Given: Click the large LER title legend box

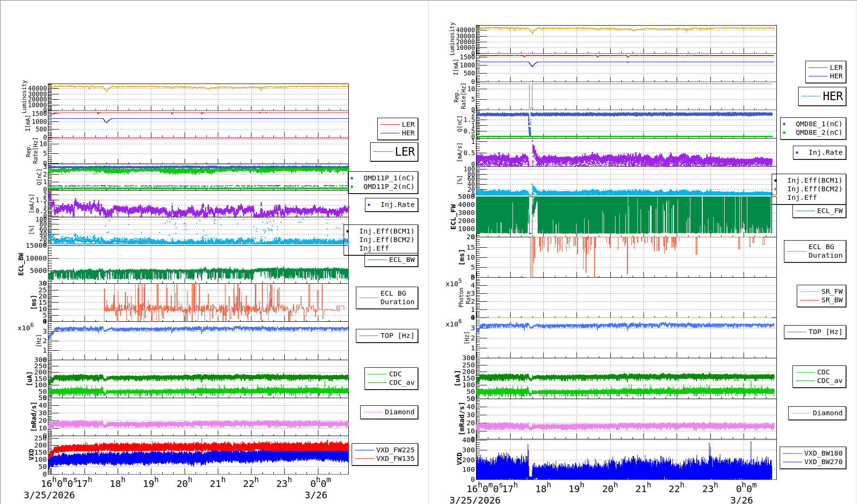Looking at the screenshot, I should click(x=394, y=152).
